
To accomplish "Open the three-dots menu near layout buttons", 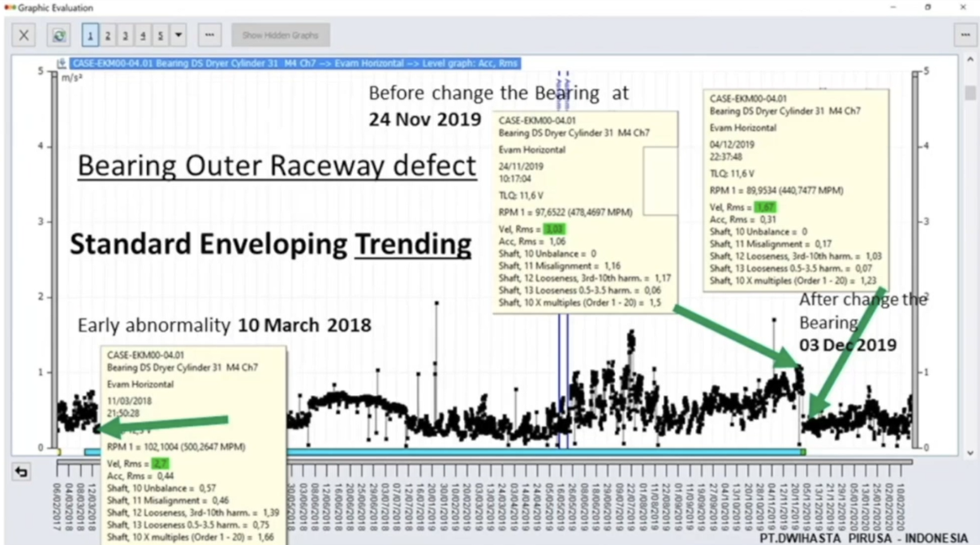I will [209, 36].
